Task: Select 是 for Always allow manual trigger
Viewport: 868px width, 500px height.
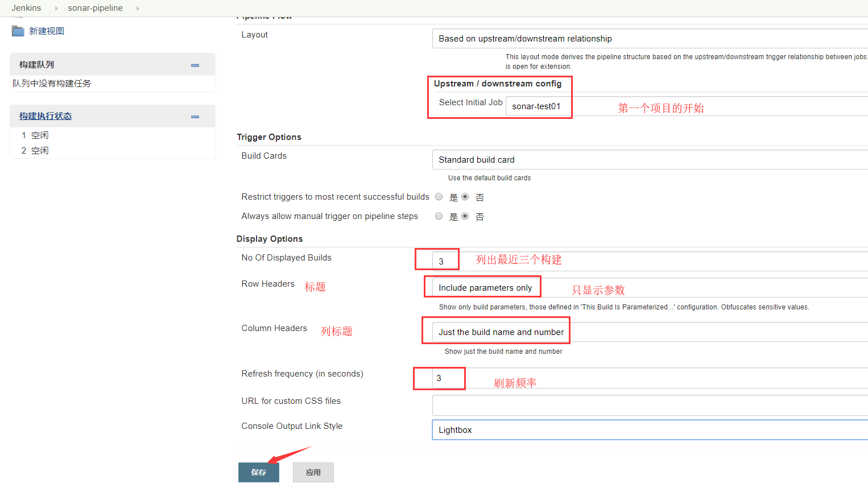Action: (439, 216)
